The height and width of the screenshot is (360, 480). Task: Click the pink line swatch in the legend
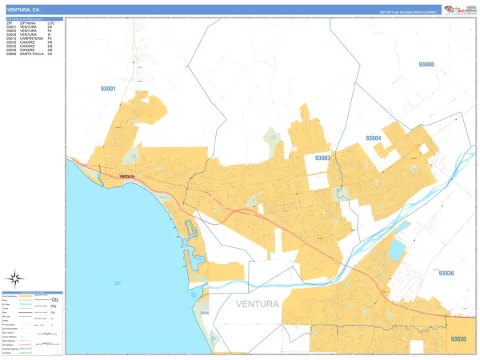25,345
